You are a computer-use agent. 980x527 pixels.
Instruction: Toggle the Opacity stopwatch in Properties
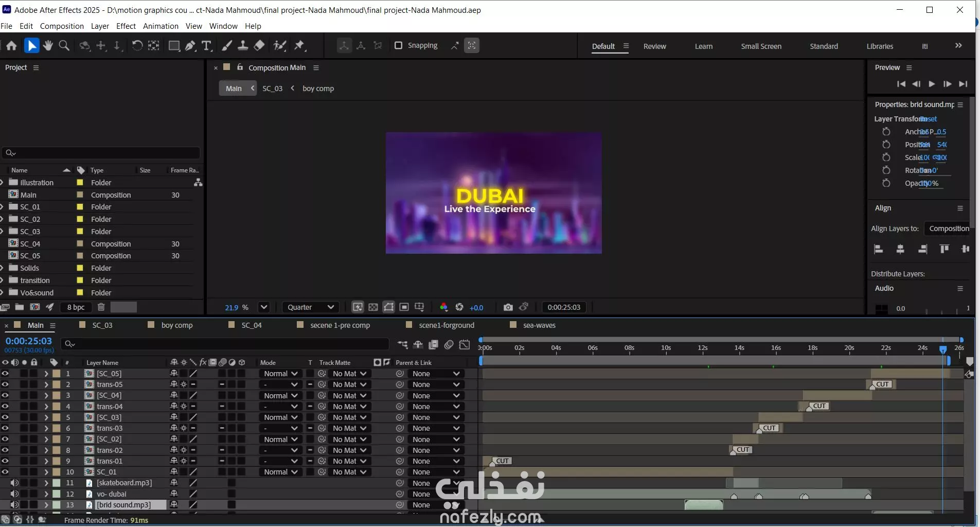click(x=886, y=183)
